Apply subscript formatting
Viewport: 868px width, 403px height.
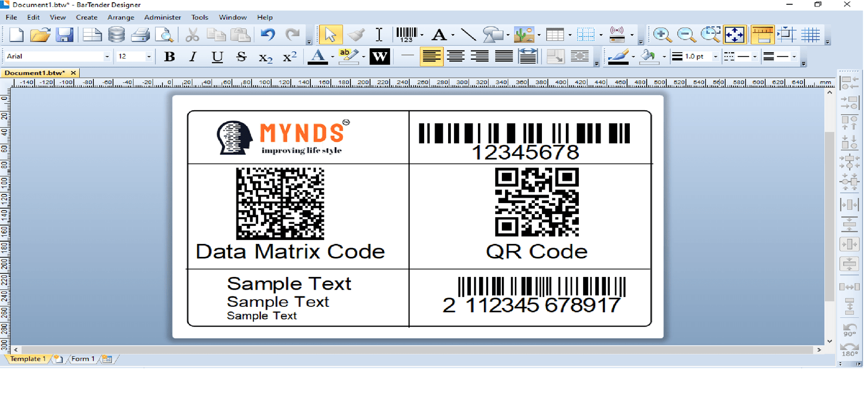(x=265, y=56)
